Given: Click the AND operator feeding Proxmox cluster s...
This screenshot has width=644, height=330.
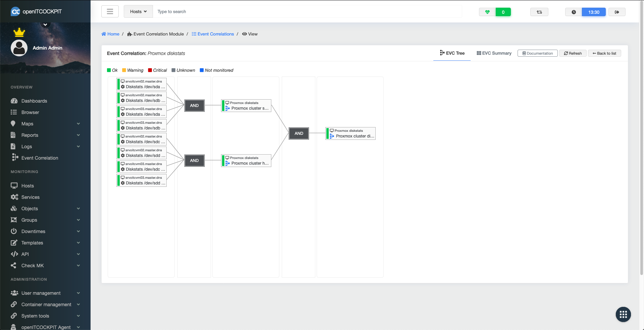Looking at the screenshot, I should coord(195,106).
